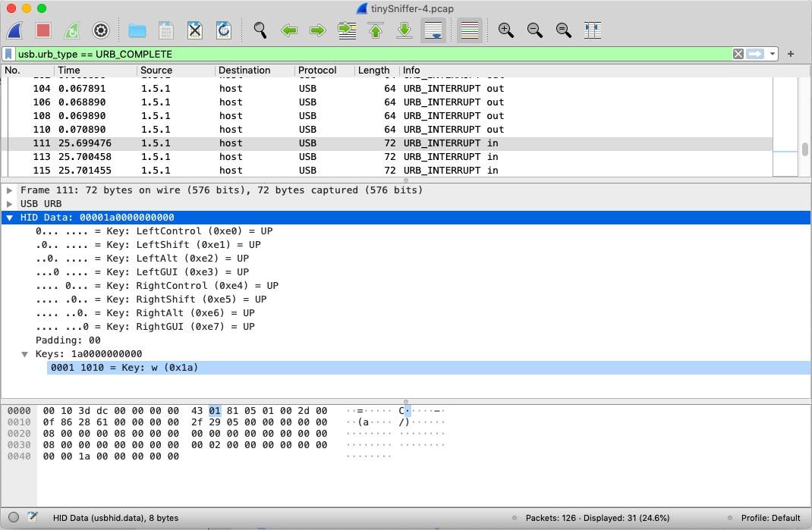Go to the first packet
This screenshot has width=812, height=530.
point(376,30)
